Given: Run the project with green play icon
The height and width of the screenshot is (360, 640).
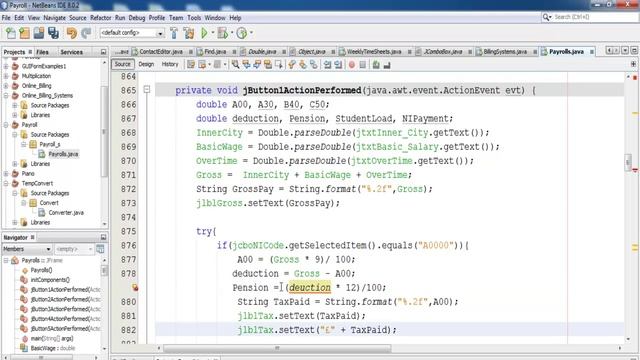Looking at the screenshot, I should 204,33.
